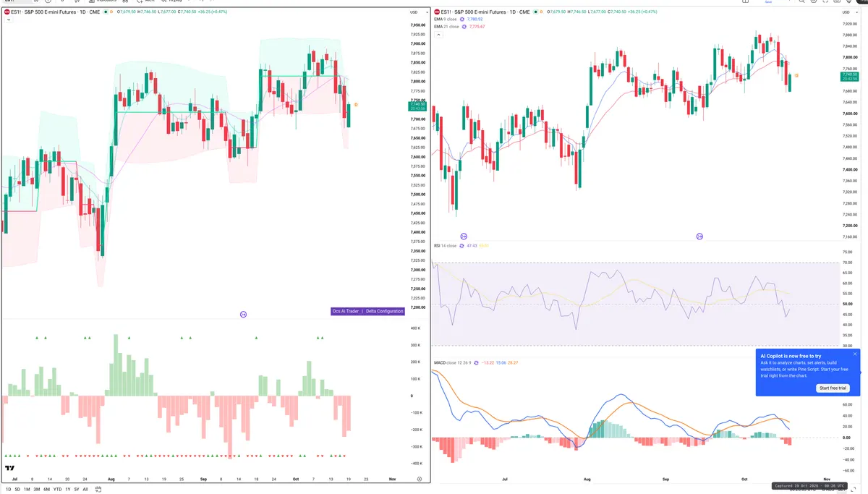Click the orange D marker on left chart candles
The image size is (868, 494).
(356, 105)
